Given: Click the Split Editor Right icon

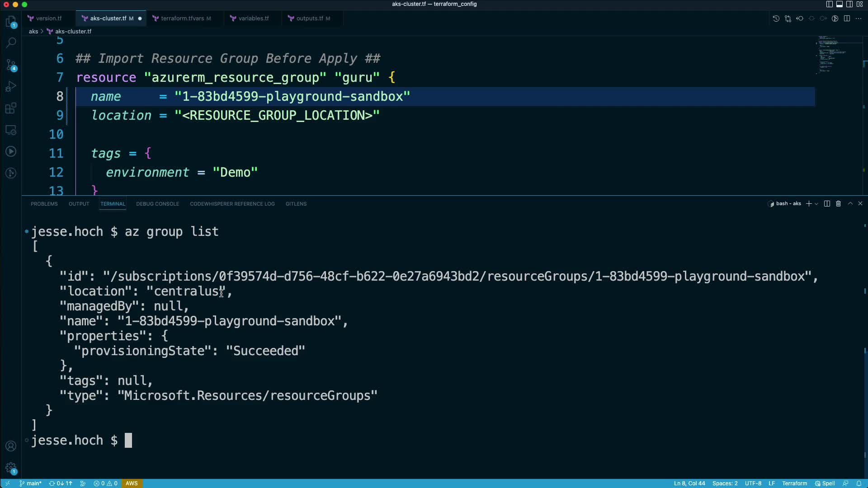Looking at the screenshot, I should (x=847, y=19).
